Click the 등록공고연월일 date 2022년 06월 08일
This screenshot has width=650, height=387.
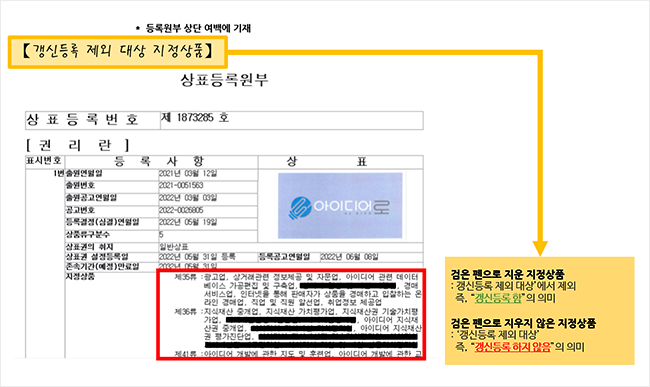(x=349, y=257)
